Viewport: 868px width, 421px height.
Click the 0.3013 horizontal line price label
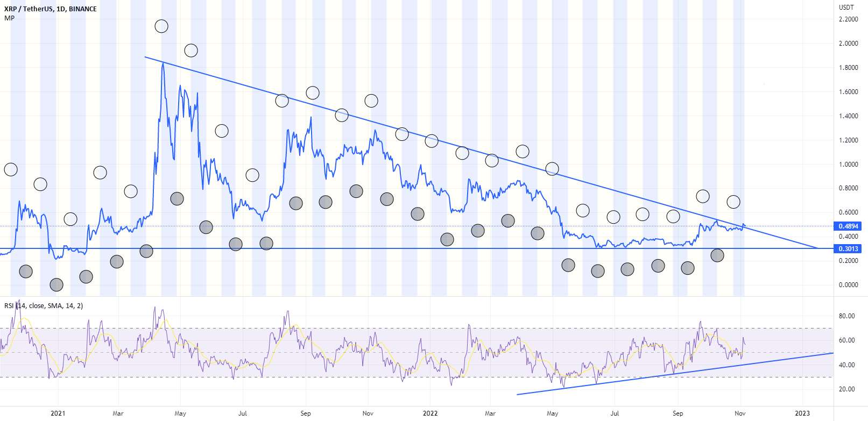pos(848,249)
